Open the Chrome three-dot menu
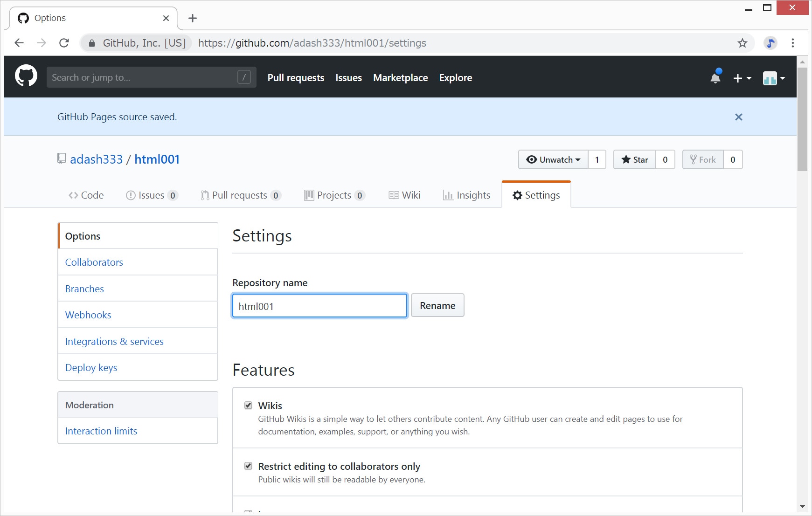 tap(793, 43)
